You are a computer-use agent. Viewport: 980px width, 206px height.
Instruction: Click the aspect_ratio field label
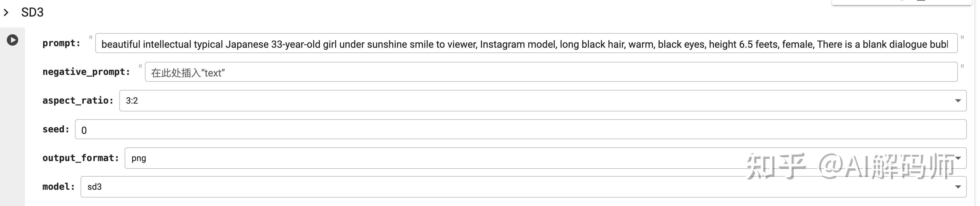pos(78,101)
